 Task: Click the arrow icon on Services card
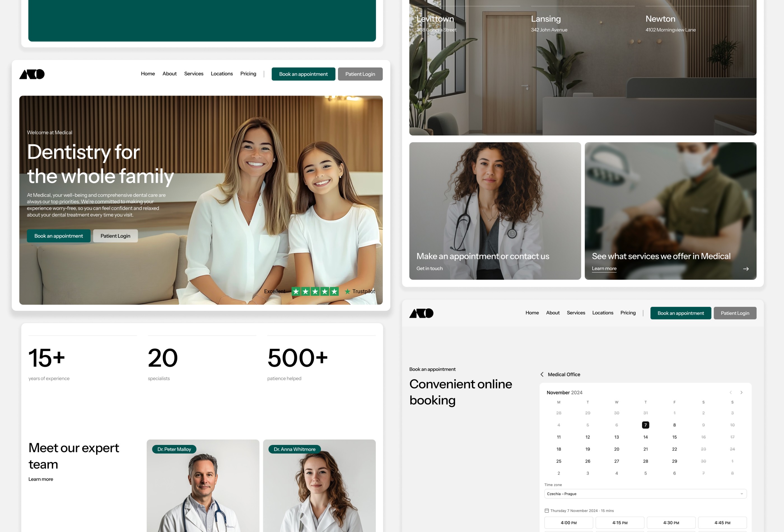[746, 270]
